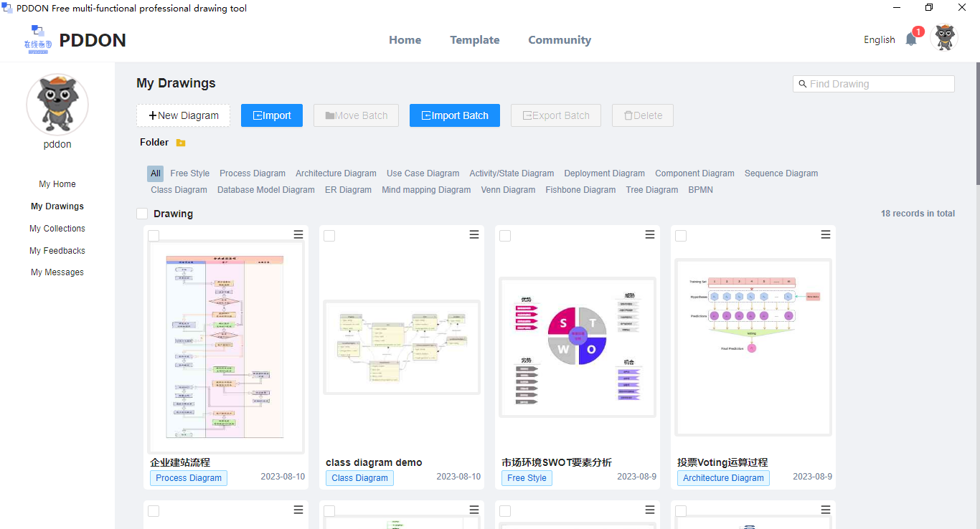Check the box on 企业建站流程 card

tap(154, 236)
